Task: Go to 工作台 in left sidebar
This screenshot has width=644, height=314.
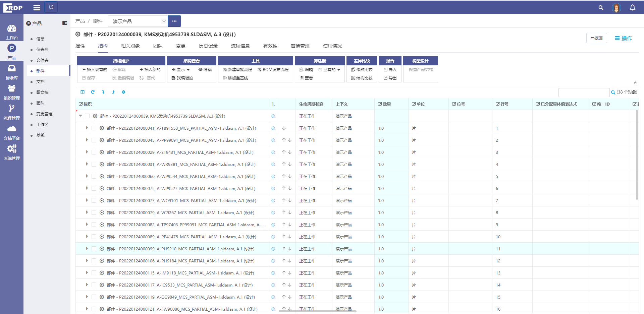Action: point(12,32)
